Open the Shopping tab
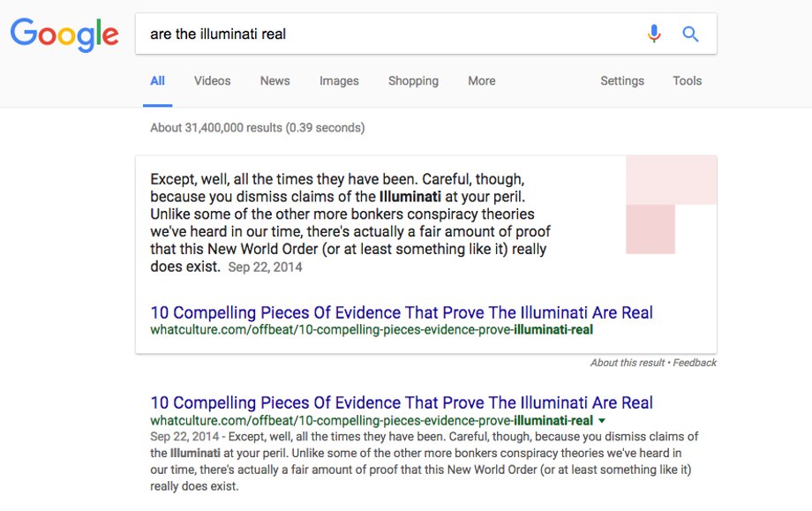 (413, 81)
